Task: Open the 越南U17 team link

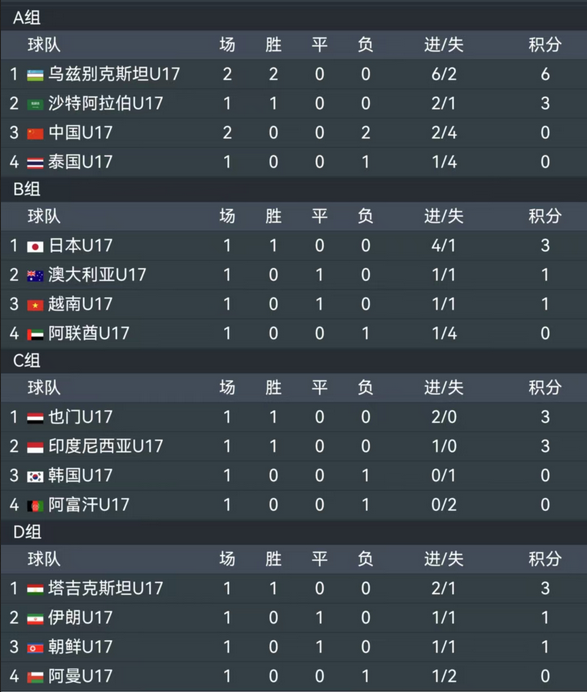Action: [80, 304]
